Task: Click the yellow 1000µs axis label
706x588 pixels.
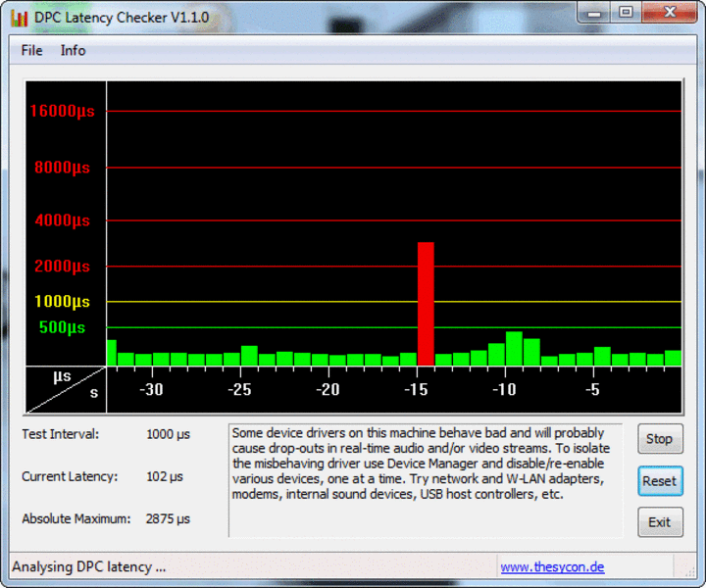Action: click(x=62, y=302)
